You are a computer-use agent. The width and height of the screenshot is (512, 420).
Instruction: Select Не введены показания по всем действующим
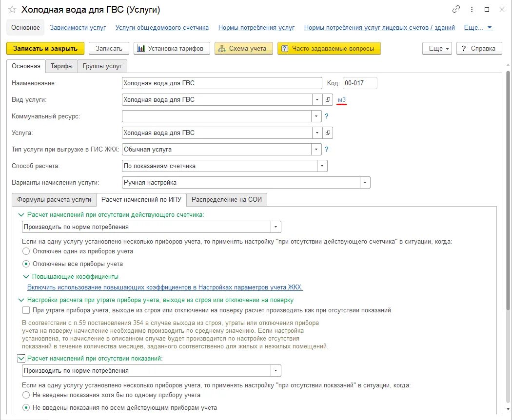tap(26, 408)
